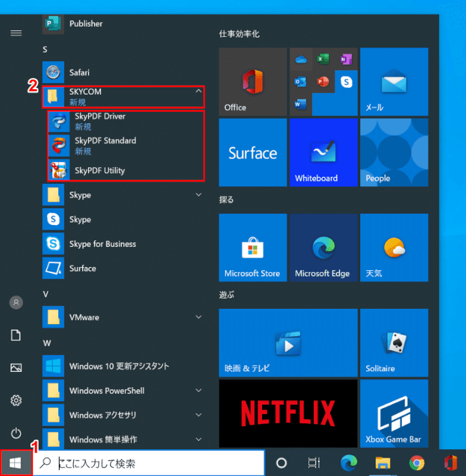Open the Office tile
The width and height of the screenshot is (466, 476).
pos(253,82)
